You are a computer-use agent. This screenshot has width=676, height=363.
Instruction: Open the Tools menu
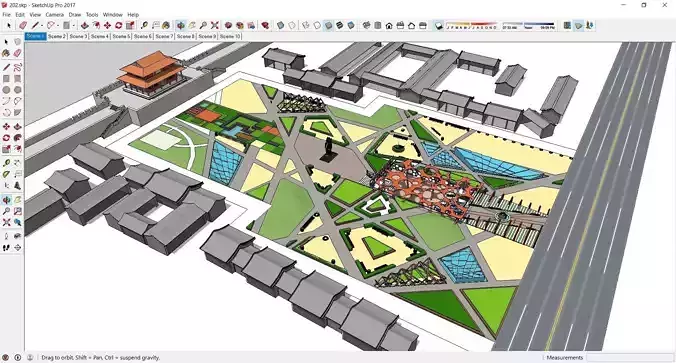[92, 15]
